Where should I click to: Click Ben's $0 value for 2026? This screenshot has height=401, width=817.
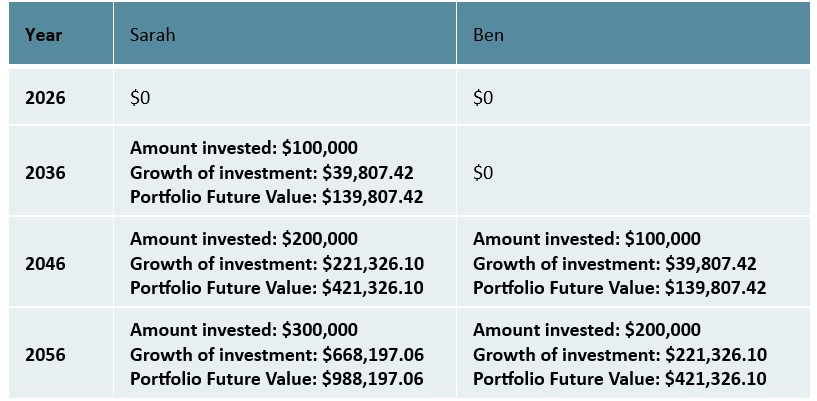483,99
